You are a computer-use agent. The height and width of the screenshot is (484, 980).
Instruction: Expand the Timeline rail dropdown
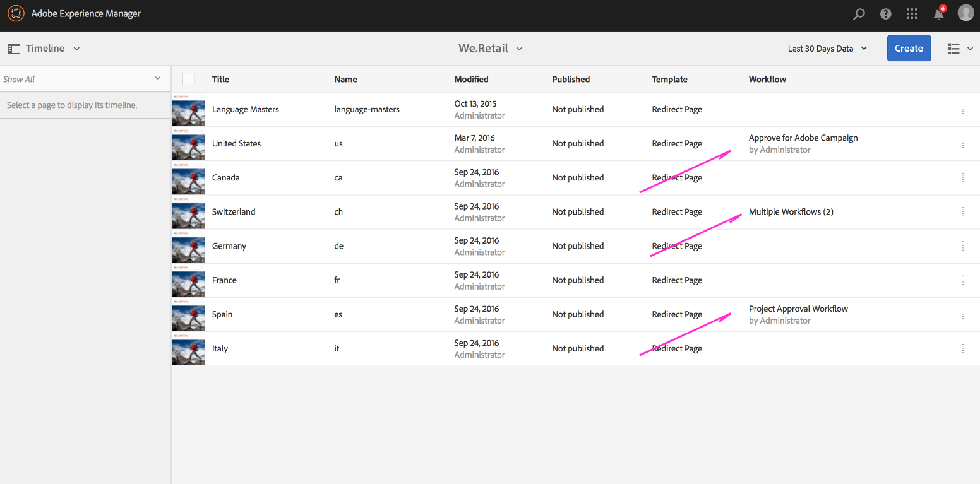[x=76, y=49]
